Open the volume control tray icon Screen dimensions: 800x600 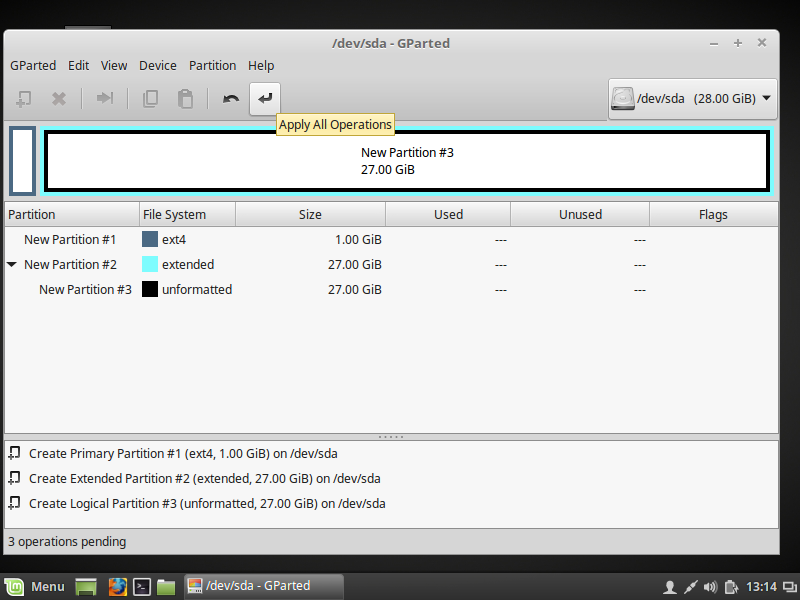(x=710, y=587)
